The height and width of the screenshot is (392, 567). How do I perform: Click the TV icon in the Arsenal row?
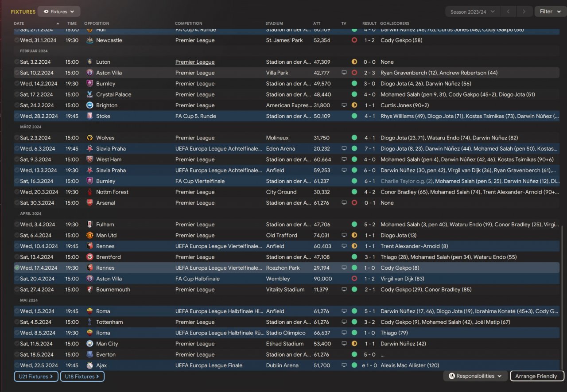pyautogui.click(x=344, y=203)
